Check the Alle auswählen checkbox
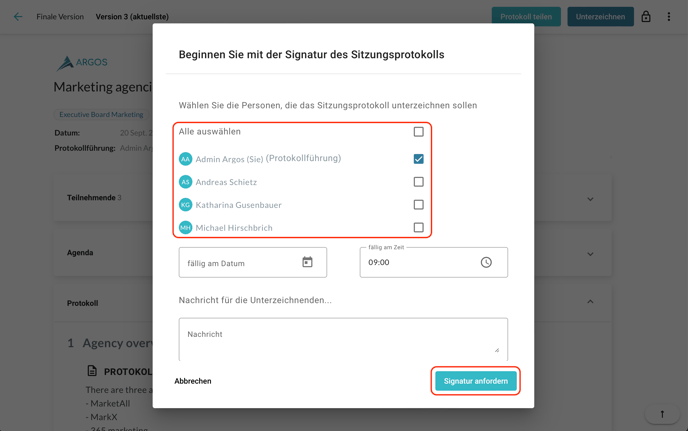This screenshot has height=431, width=688. 418,132
